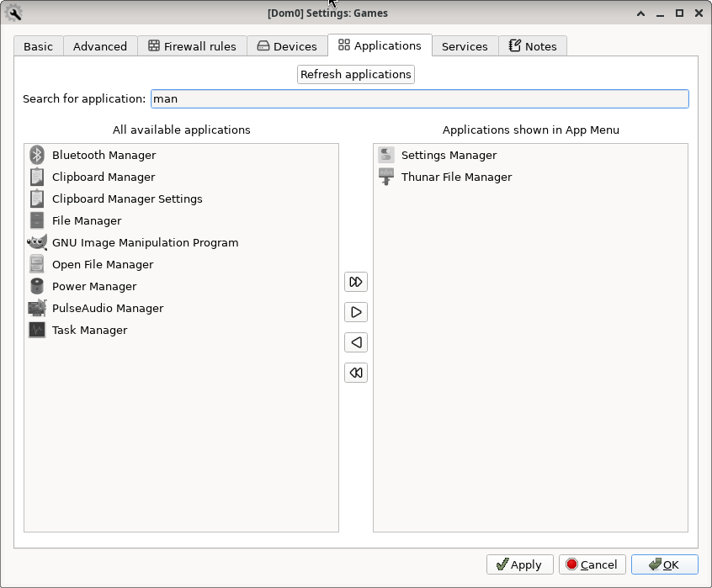This screenshot has height=588, width=712.
Task: Open the window menu wrench icon
Action: 13,13
